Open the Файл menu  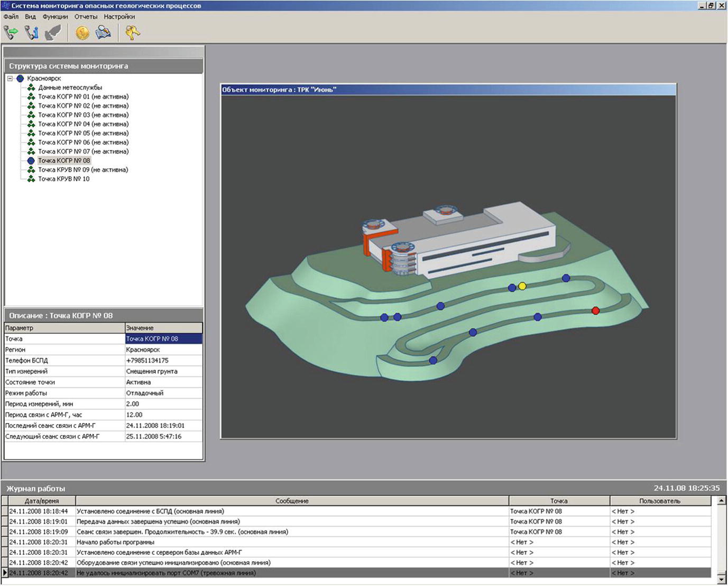pyautogui.click(x=11, y=16)
